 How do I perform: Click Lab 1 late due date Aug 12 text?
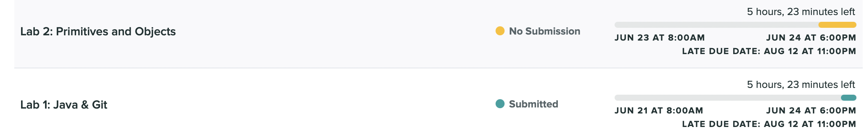[769, 124]
